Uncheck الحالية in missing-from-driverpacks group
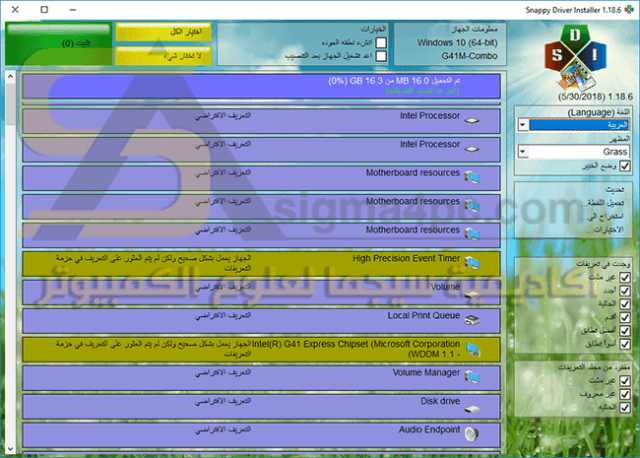640x458 pixels. click(624, 407)
